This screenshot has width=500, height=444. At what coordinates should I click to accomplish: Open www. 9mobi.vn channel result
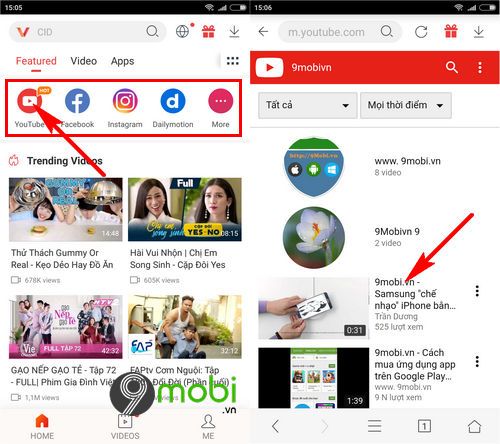[x=407, y=161]
